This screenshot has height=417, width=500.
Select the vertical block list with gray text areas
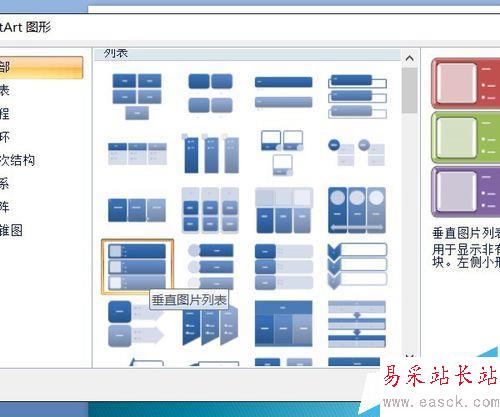[x=284, y=267]
